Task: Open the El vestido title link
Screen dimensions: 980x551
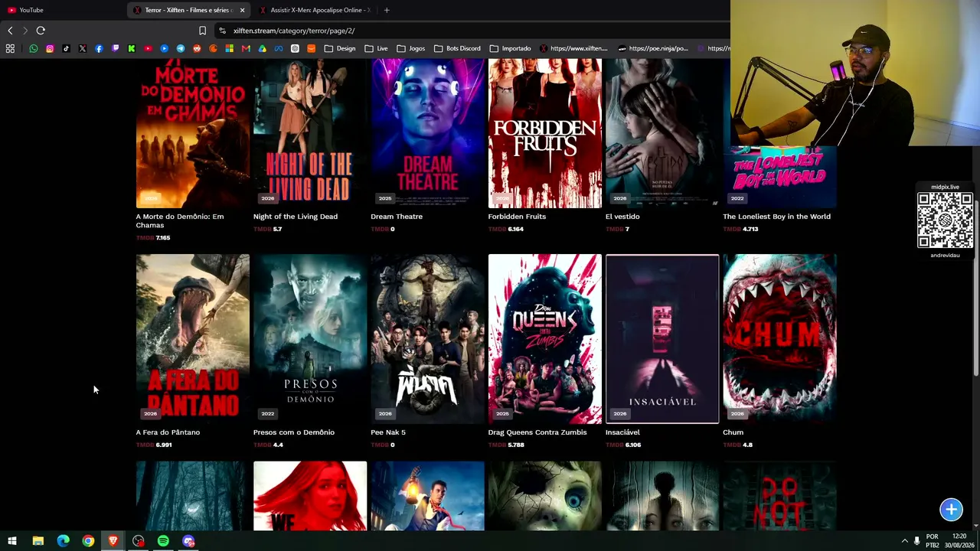Action: 622,217
